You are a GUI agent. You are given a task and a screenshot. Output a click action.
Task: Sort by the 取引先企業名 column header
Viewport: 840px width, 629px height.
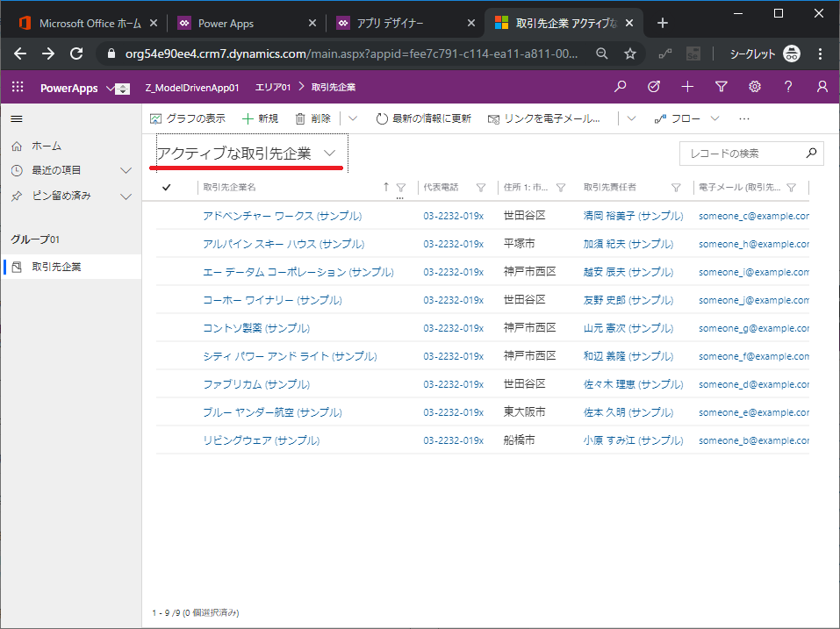229,188
